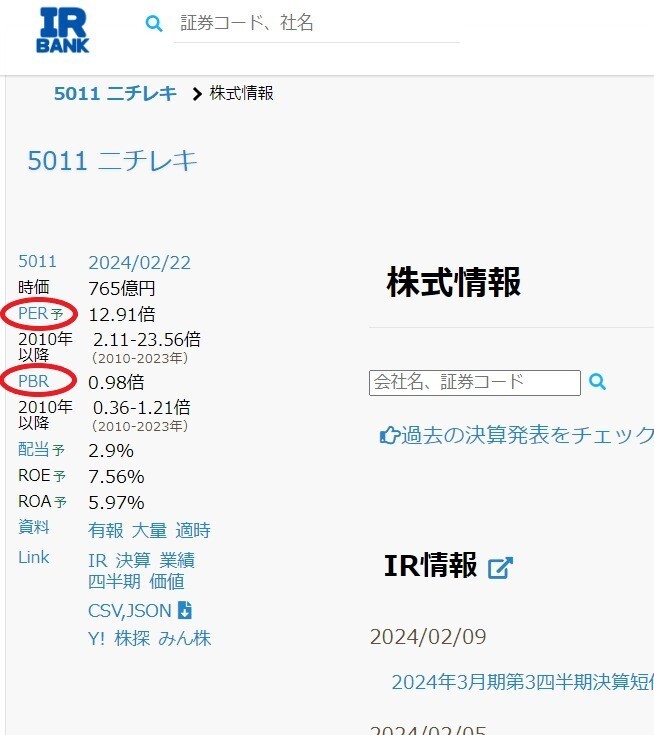Open the 2024年3月期第3四半期決算短信 link
The height and width of the screenshot is (735, 654).
coord(522,682)
